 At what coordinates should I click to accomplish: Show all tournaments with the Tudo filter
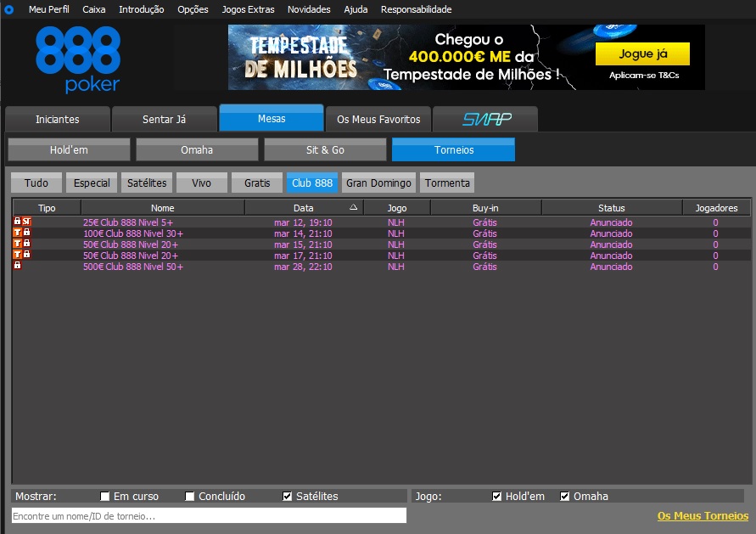(36, 183)
